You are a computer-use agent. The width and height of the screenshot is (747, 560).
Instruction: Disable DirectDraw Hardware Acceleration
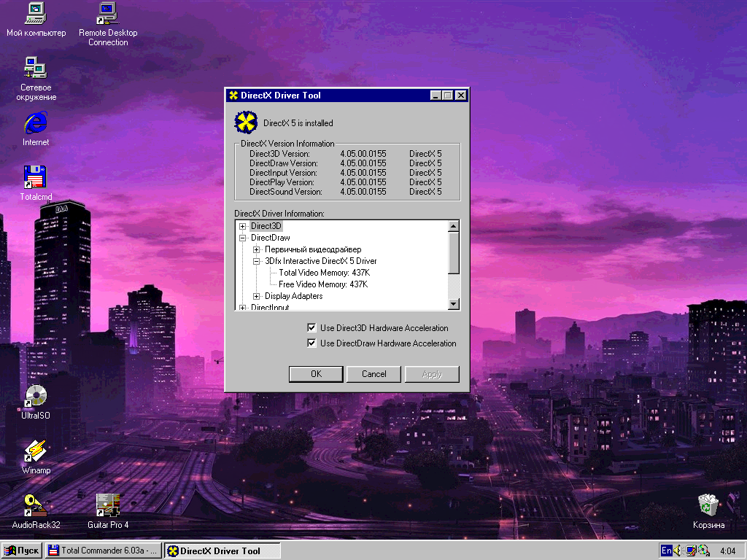pos(311,343)
